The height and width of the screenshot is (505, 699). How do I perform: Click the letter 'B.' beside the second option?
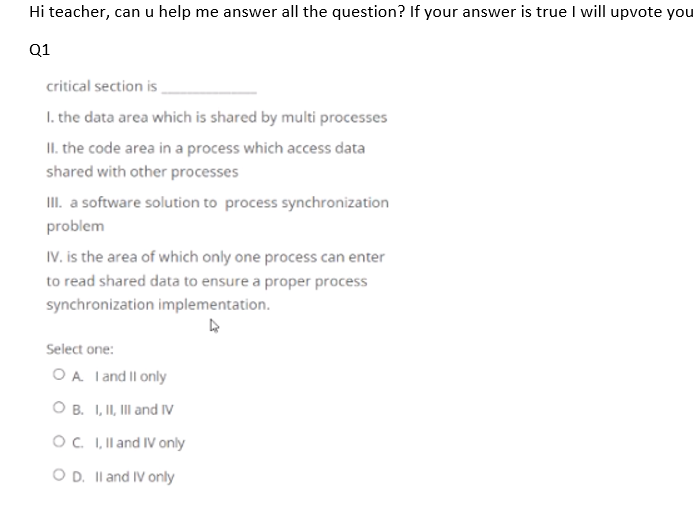(x=78, y=410)
